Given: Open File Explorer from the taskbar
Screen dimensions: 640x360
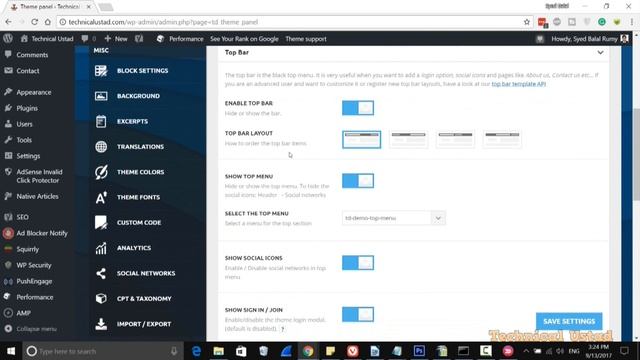Looking at the screenshot, I should pyautogui.click(x=219, y=351).
